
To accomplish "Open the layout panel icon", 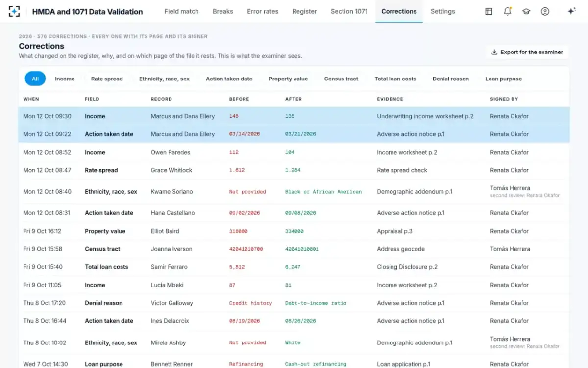I will [x=489, y=11].
